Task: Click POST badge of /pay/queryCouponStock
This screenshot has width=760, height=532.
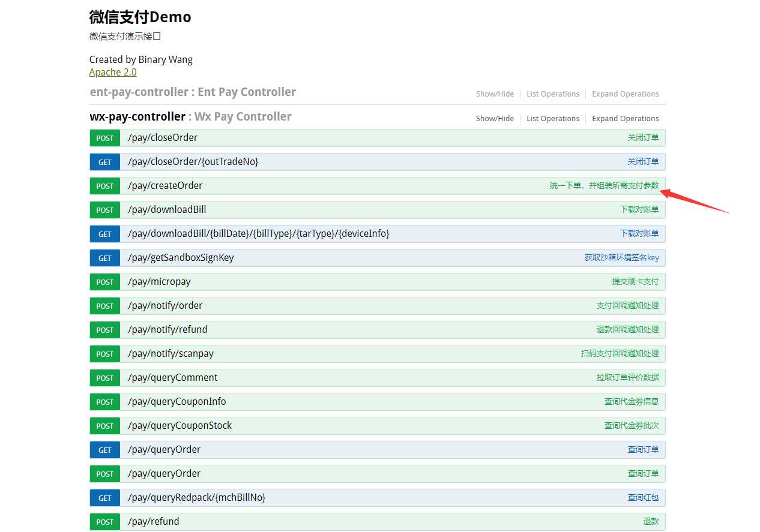Action: (105, 426)
